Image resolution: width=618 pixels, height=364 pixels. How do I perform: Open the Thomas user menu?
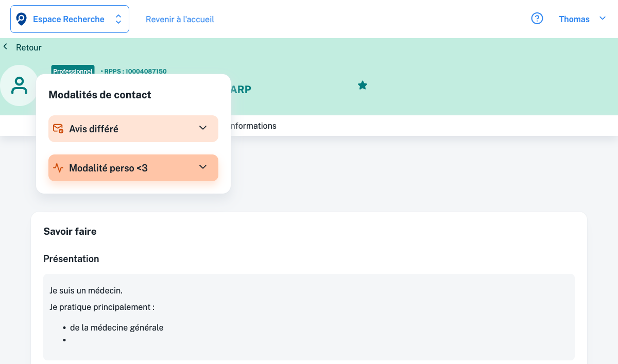[x=574, y=19]
